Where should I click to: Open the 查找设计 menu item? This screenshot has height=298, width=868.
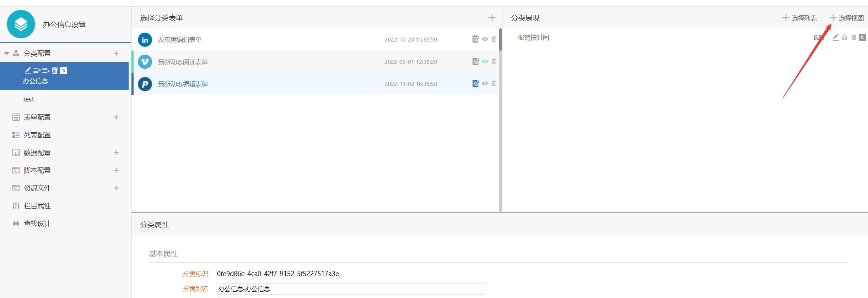tap(37, 223)
